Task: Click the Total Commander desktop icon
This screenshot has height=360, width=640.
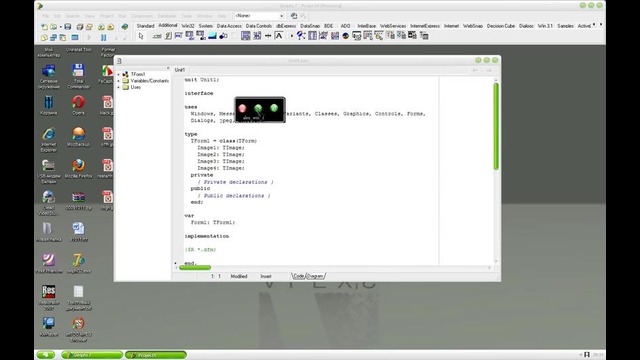Action: [78, 76]
